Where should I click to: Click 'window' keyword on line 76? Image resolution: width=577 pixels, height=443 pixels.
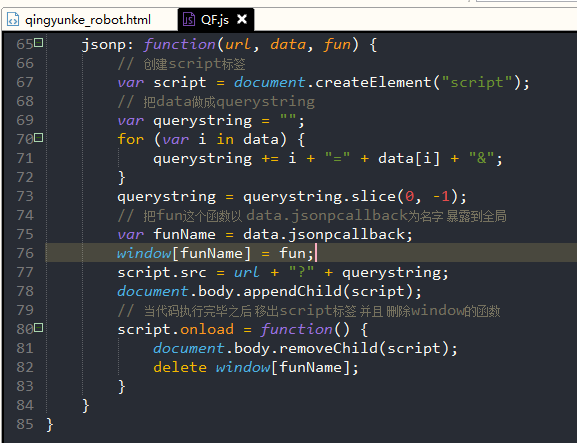(144, 253)
